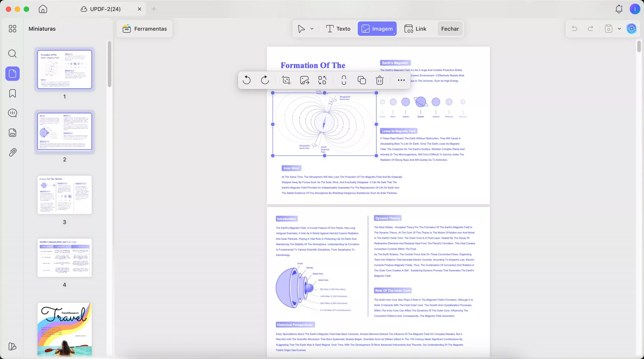Delete the selected image with trash icon
This screenshot has width=644, height=359.
(x=380, y=80)
